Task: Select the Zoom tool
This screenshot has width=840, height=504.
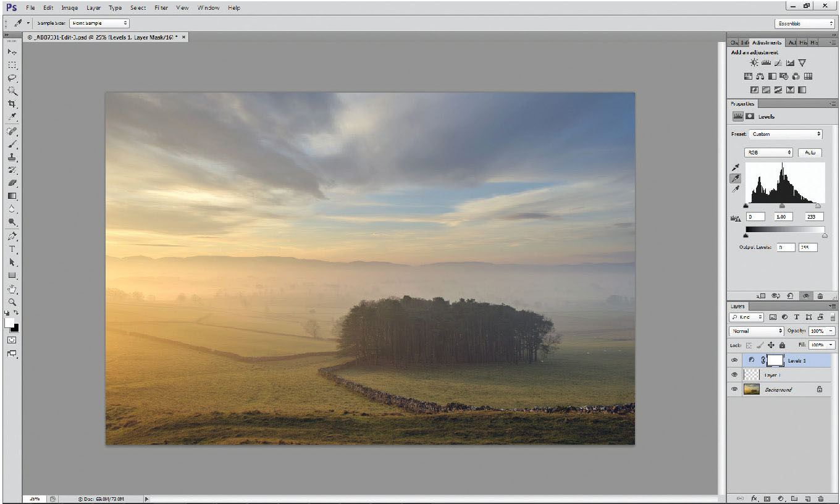Action: coord(12,302)
